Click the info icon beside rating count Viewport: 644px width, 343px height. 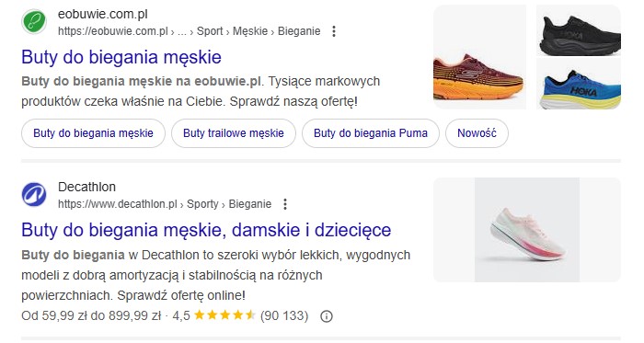click(327, 316)
